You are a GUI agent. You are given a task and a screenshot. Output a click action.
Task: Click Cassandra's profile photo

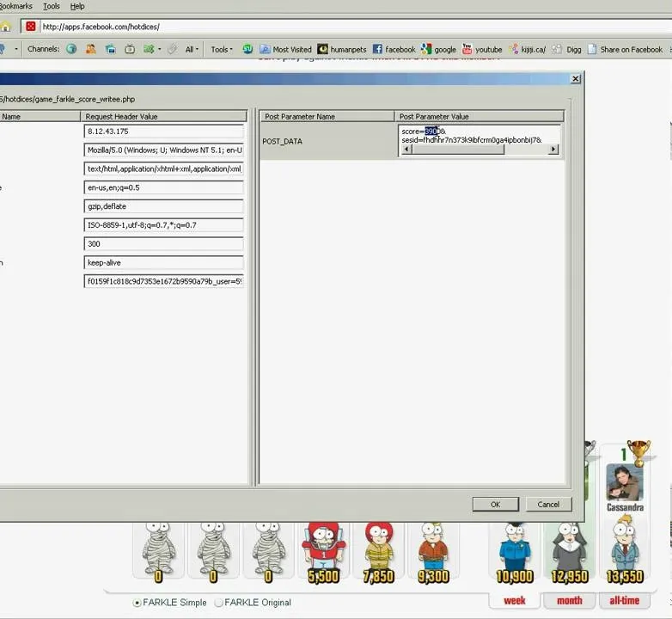pyautogui.click(x=625, y=481)
